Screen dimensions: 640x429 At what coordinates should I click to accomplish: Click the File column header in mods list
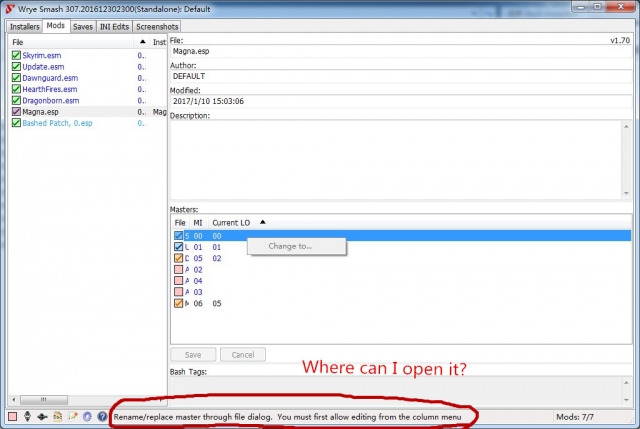click(71, 42)
